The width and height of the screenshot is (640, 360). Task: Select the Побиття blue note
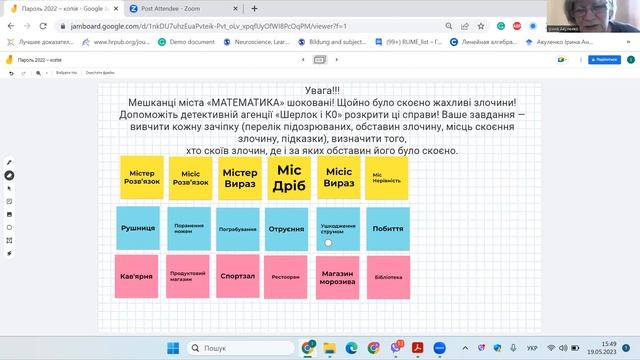(388, 229)
